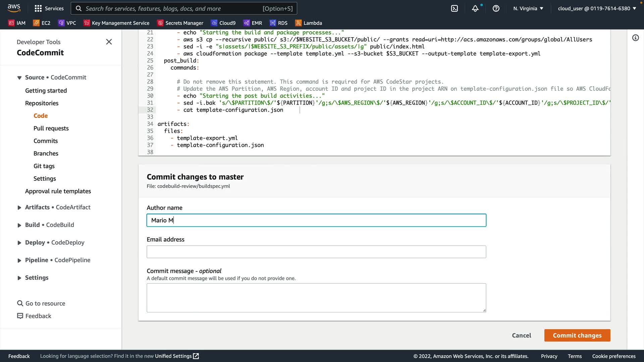Go to Pull requests in sidebar
This screenshot has height=362, width=644.
(51, 128)
